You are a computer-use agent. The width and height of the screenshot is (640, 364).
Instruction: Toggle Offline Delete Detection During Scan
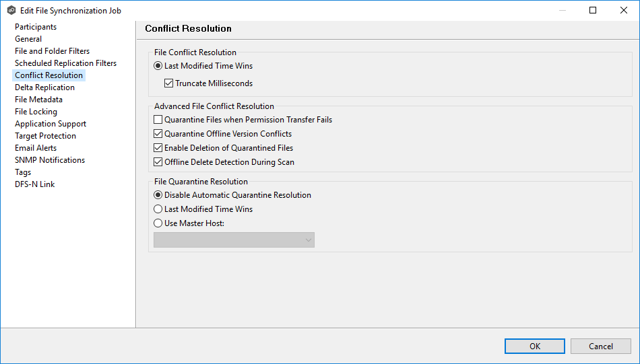pyautogui.click(x=158, y=162)
